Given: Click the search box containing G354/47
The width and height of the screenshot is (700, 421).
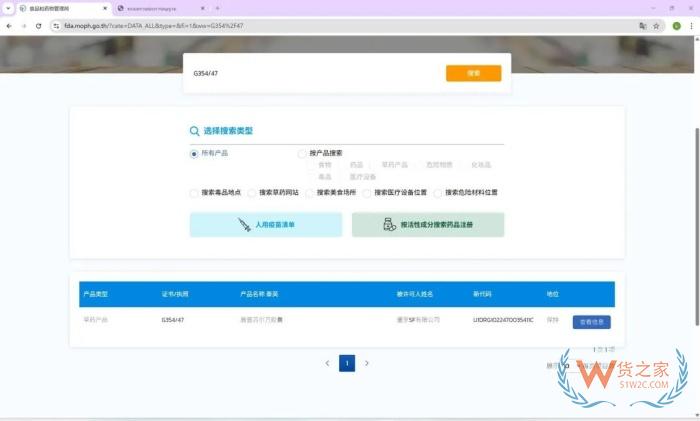Looking at the screenshot, I should tap(315, 73).
